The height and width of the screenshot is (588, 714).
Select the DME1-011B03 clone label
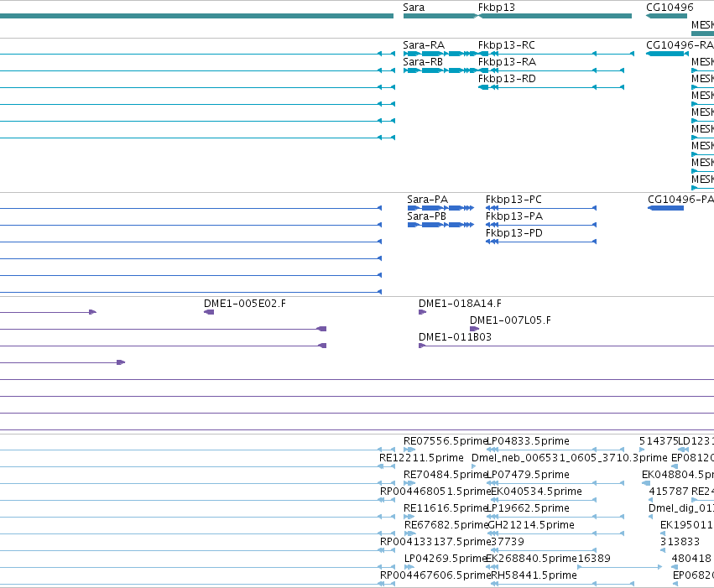coord(455,337)
